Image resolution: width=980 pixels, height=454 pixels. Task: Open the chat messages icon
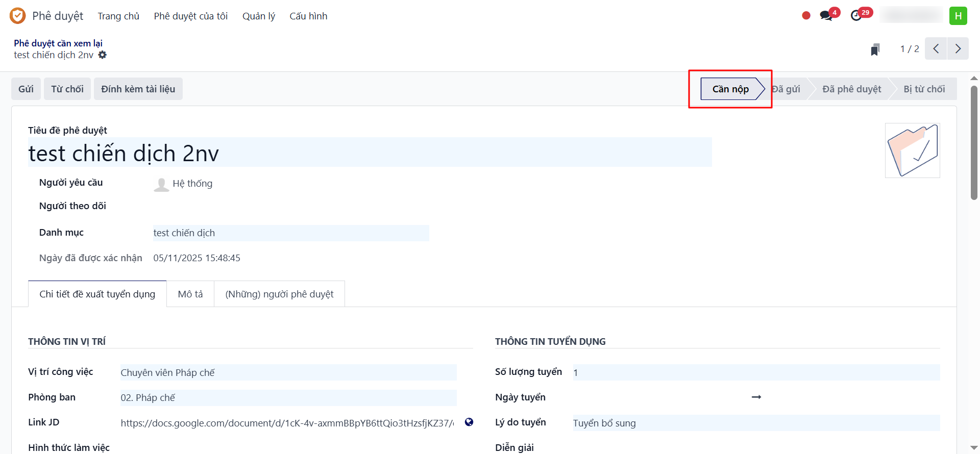coord(826,16)
